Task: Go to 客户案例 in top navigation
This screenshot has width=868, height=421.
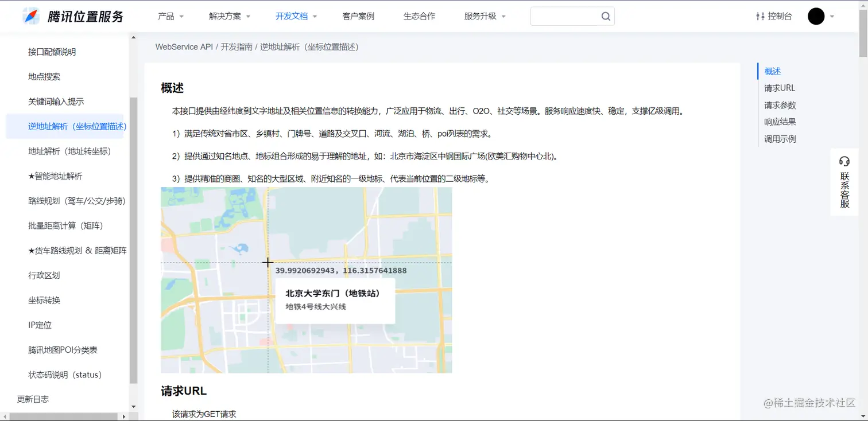Action: click(358, 16)
